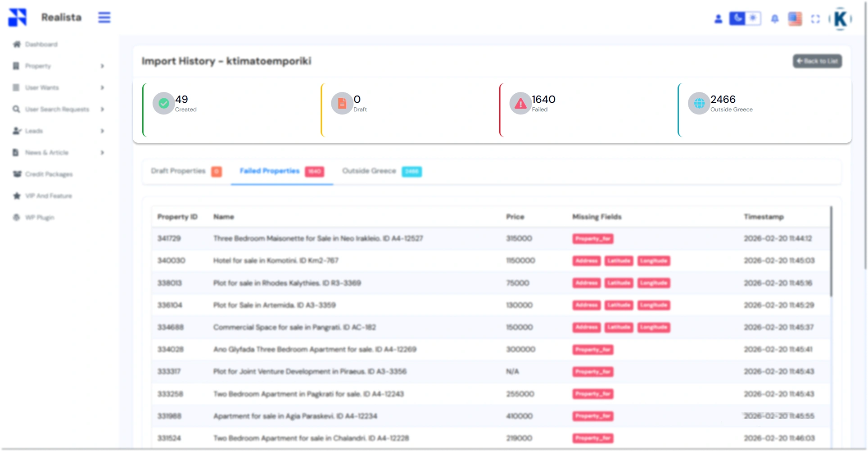Screen dimensions: 868x451
Task: Click the Dashboard home icon
Action: (x=17, y=44)
